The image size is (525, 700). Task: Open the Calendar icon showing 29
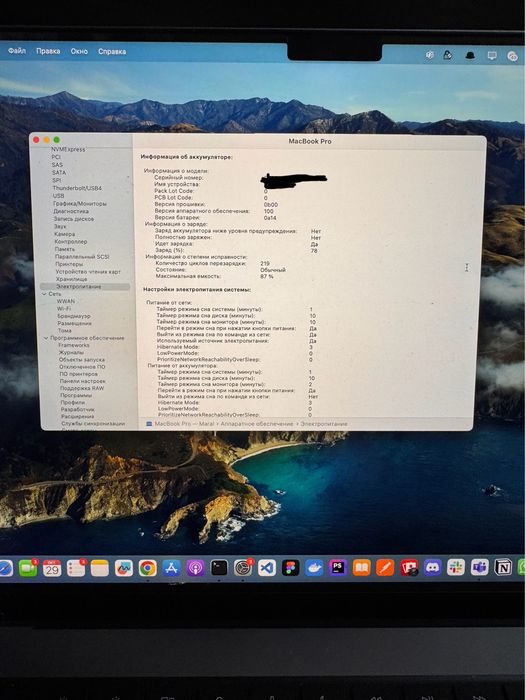(52, 568)
